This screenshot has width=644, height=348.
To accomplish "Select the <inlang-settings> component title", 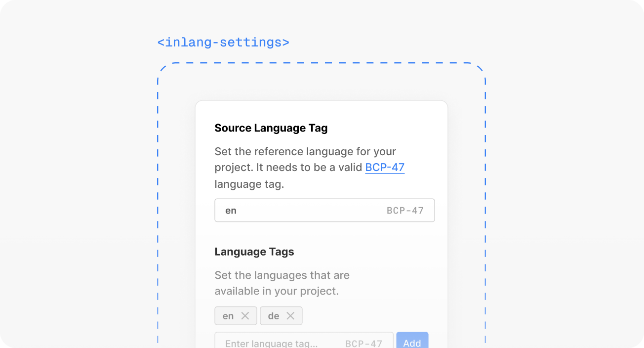I will tap(222, 42).
